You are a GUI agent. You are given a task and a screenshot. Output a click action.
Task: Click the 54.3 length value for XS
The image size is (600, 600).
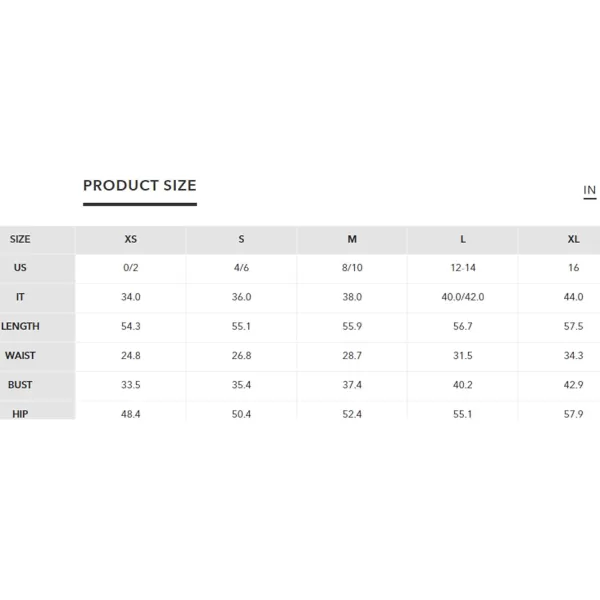[130, 326]
